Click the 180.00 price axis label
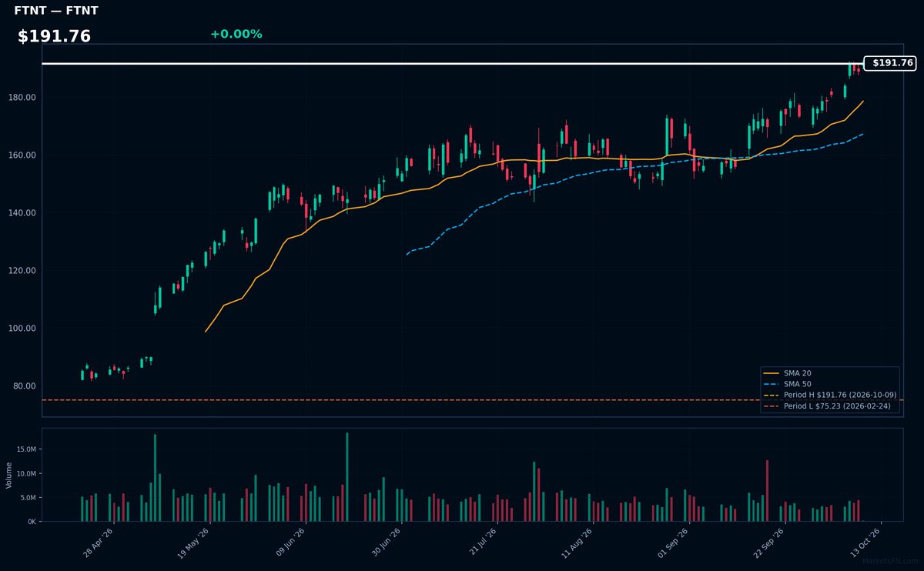 (24, 98)
